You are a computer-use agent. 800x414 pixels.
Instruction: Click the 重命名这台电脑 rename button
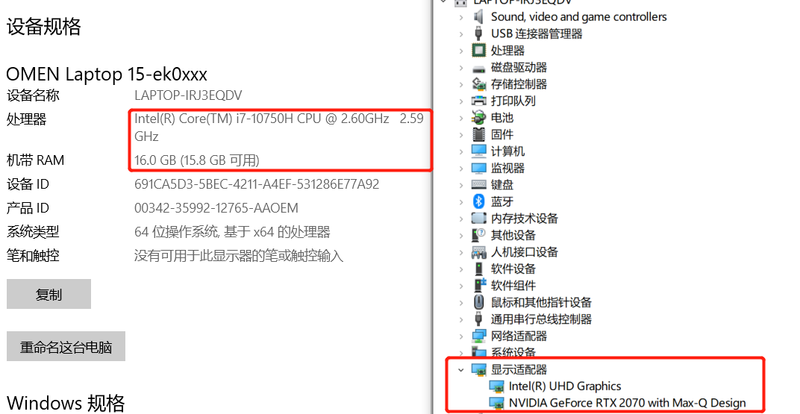(66, 347)
